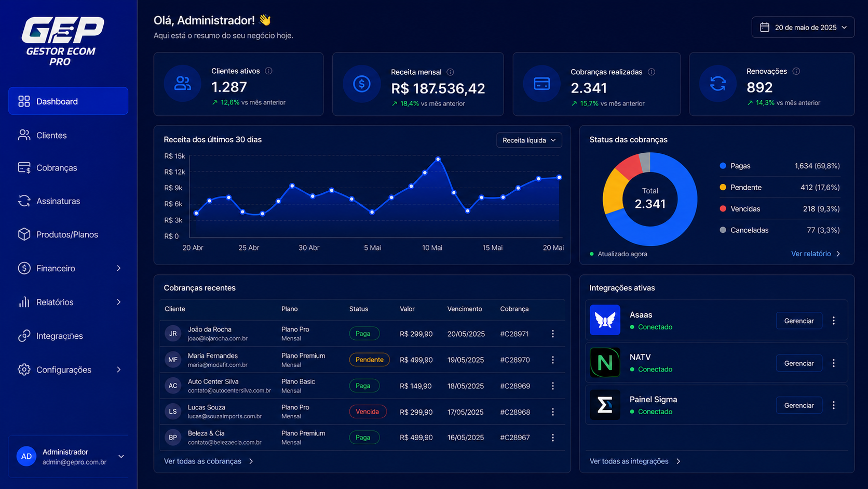Viewport: 868px width, 489px height.
Task: Click the yellow Pendente legend swatch
Action: coord(723,187)
